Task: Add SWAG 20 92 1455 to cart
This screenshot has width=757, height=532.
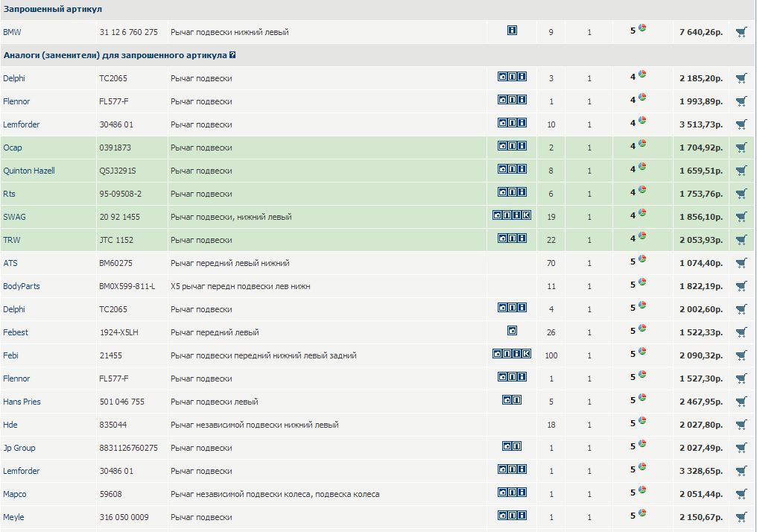Action: click(x=741, y=218)
